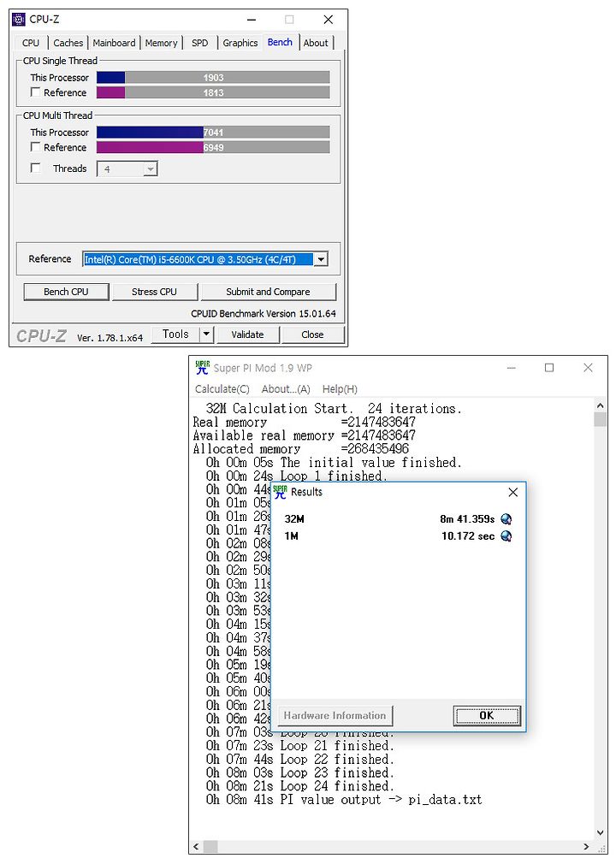
Task: Toggle the Threads checkbox
Action: click(35, 168)
